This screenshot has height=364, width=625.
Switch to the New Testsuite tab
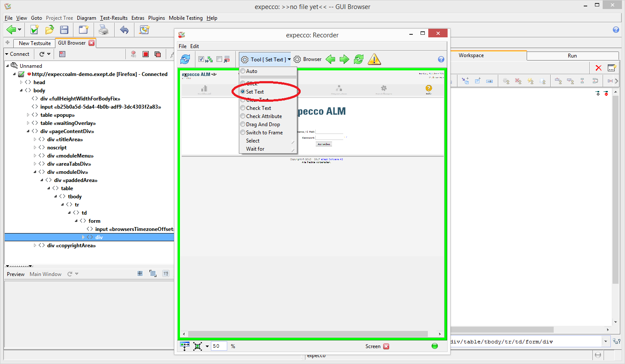(x=34, y=43)
